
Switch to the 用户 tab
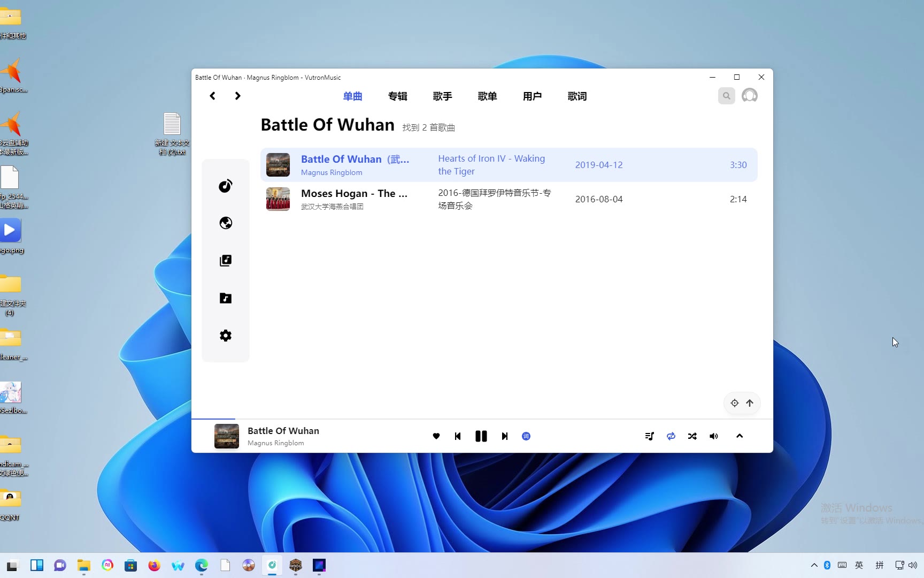click(533, 96)
